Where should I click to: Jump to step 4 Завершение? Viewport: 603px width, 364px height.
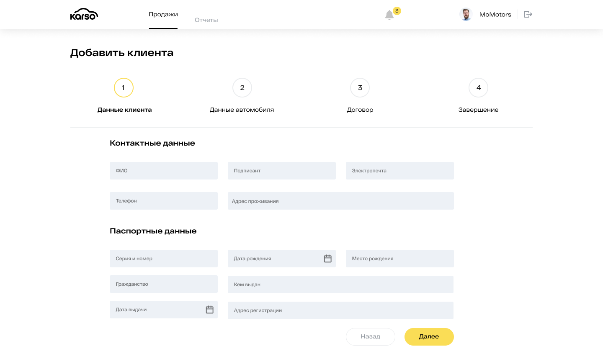point(478,88)
